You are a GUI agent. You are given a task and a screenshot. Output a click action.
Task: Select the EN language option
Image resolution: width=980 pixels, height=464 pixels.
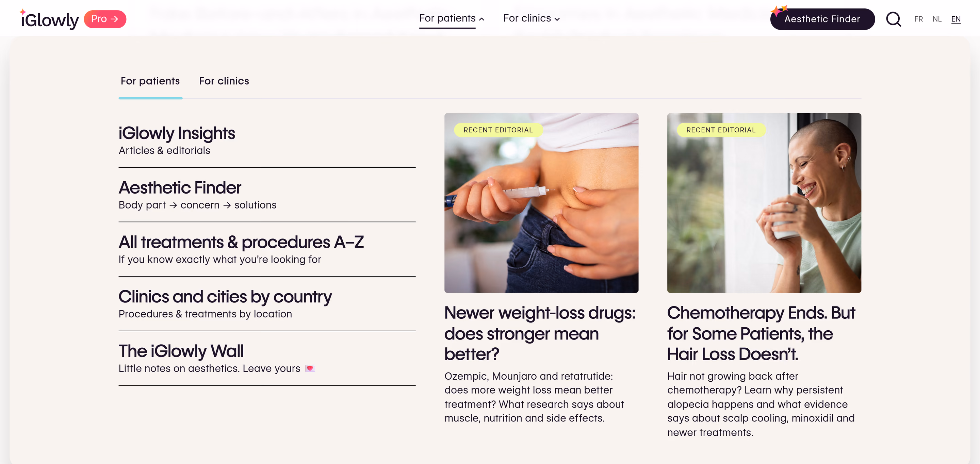(955, 19)
